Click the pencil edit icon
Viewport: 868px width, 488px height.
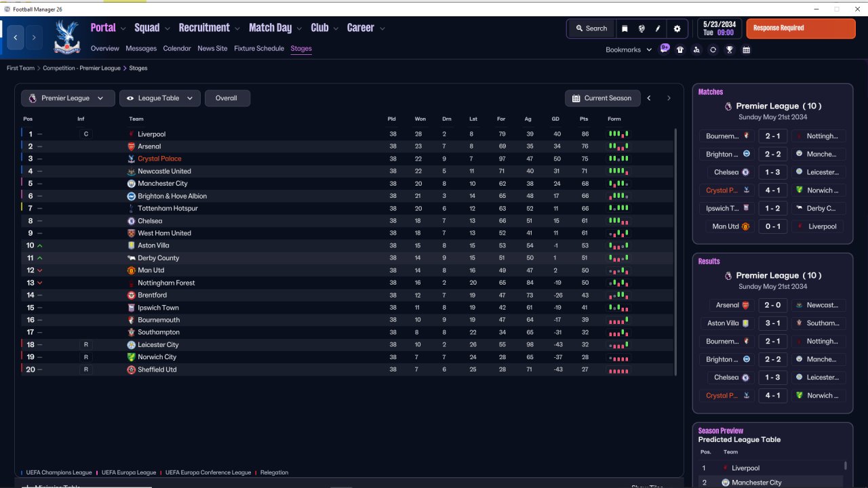[658, 28]
